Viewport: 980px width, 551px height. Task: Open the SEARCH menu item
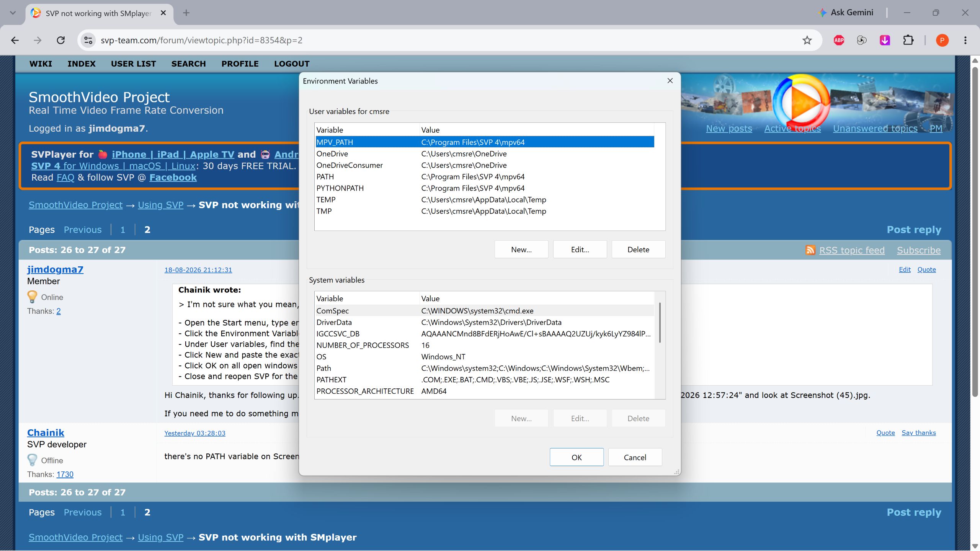point(188,64)
